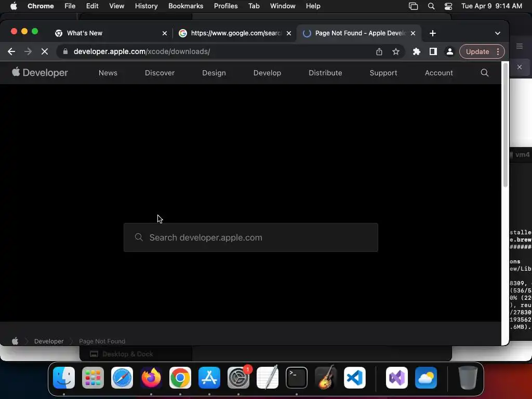Open the Apple Developer site search magnifier

(485, 73)
